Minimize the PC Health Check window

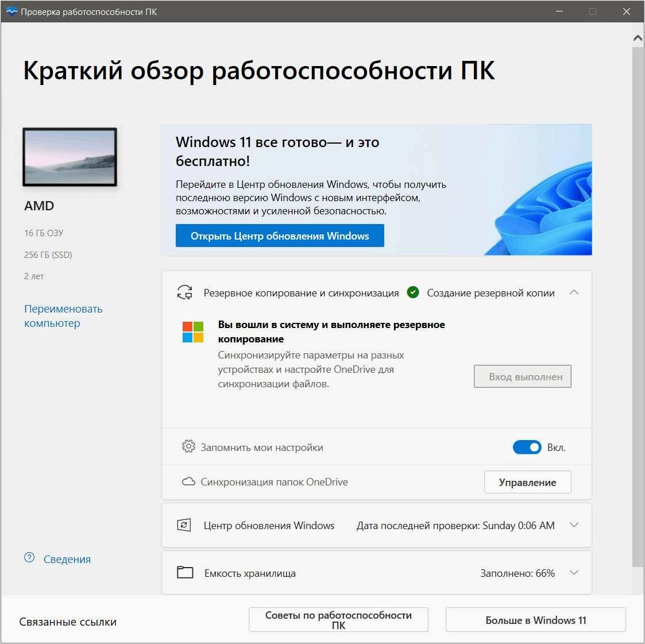(559, 11)
